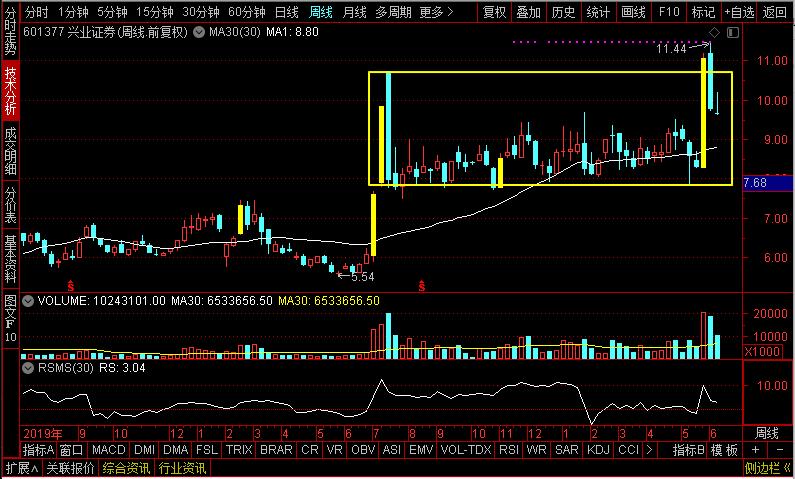Select the 周线 weekly tab

tap(320, 12)
